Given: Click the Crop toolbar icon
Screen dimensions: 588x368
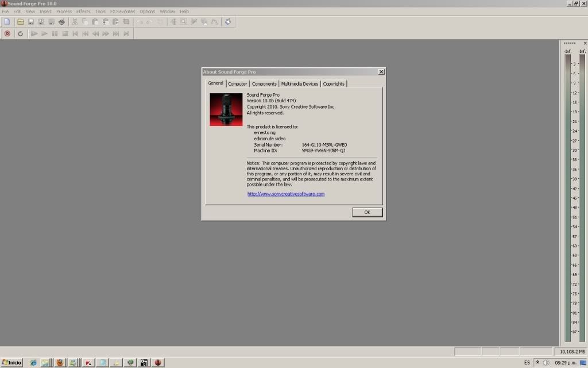Looking at the screenshot, I should [x=126, y=22].
